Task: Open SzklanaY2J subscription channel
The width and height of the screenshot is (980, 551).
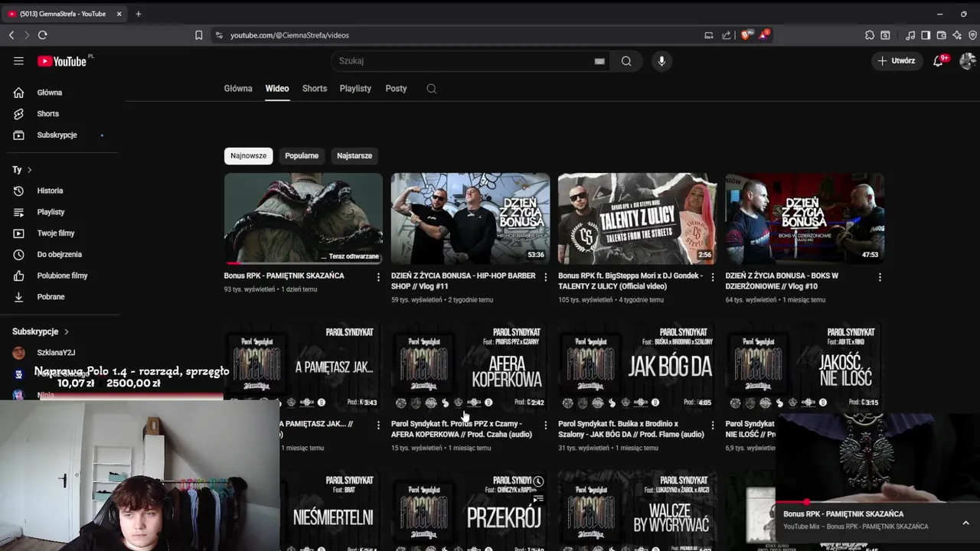Action: [x=56, y=353]
